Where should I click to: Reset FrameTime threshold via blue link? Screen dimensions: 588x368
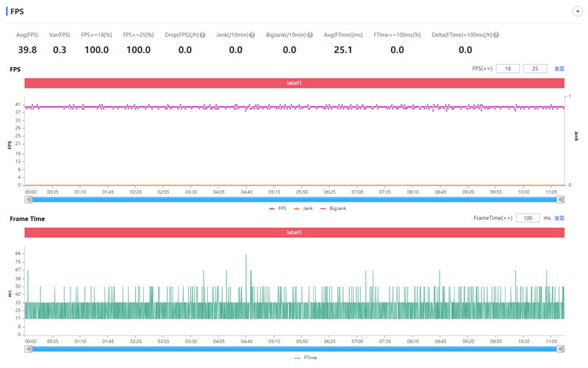pos(559,218)
